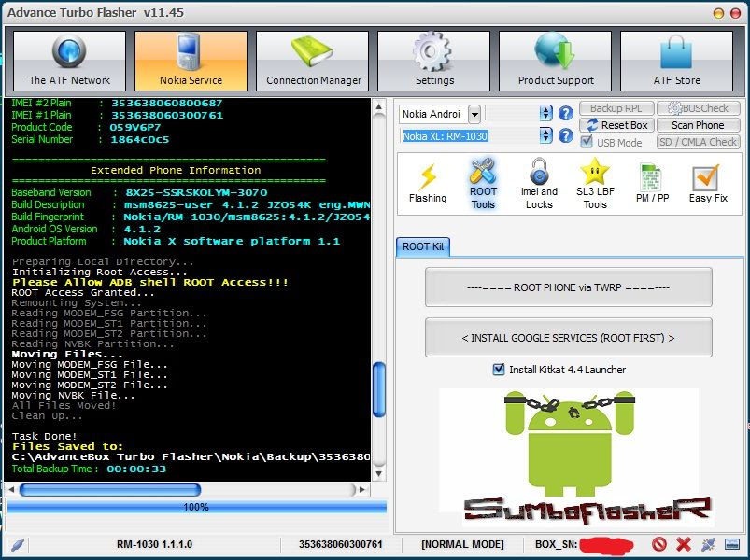
Task: Open the Easy Fix tool
Action: click(x=708, y=184)
